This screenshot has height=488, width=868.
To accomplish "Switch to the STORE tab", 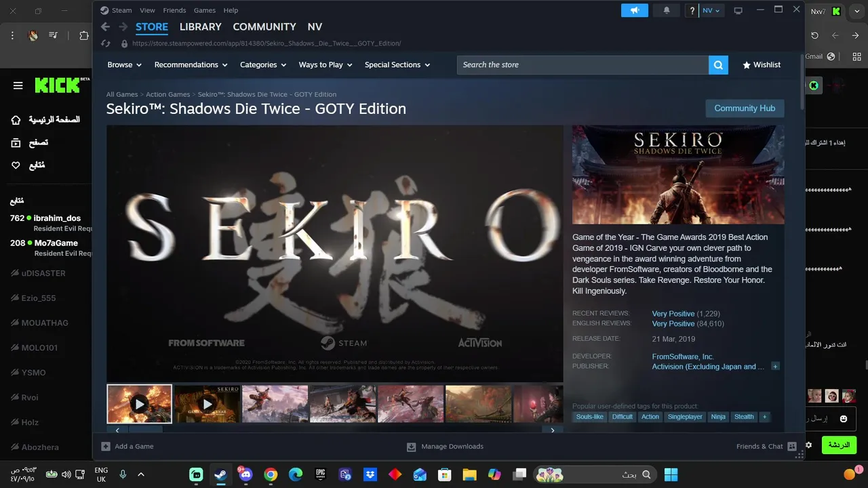I will [x=152, y=27].
